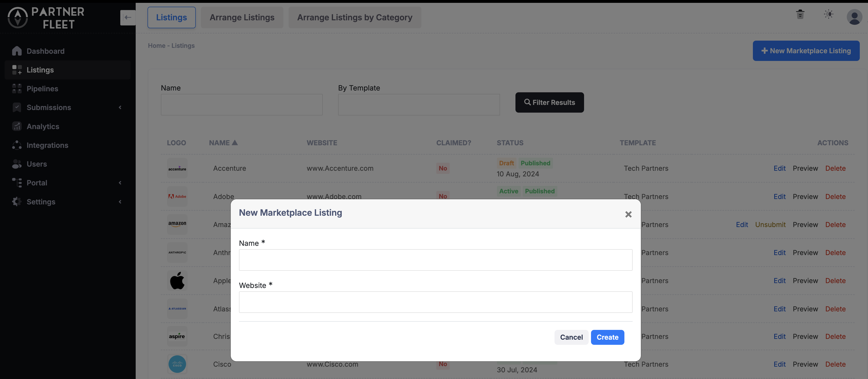This screenshot has height=379, width=868.
Task: Sort by the NAME column arrow
Action: [235, 143]
